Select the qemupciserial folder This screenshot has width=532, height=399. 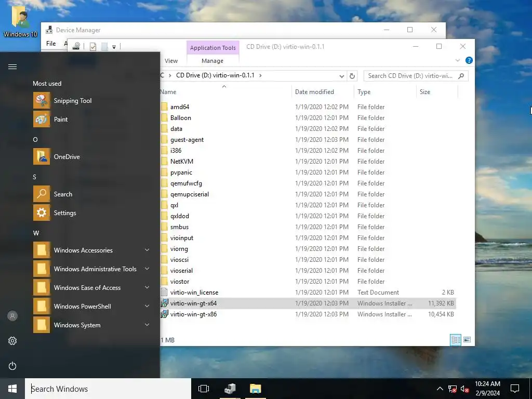point(189,194)
